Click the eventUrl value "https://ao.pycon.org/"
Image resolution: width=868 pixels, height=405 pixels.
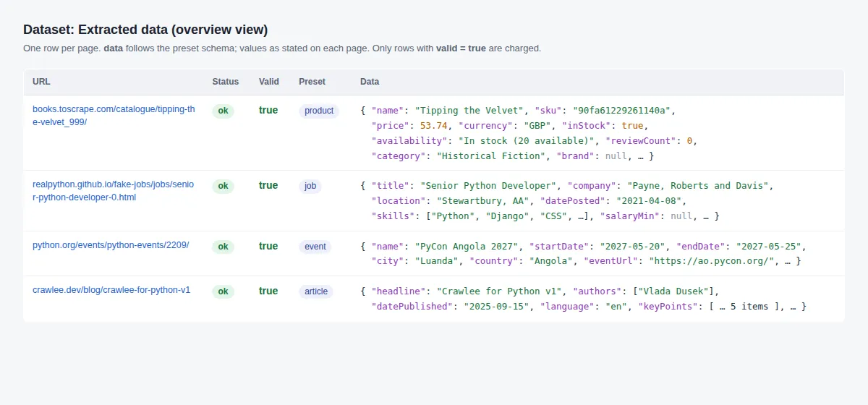click(712, 261)
